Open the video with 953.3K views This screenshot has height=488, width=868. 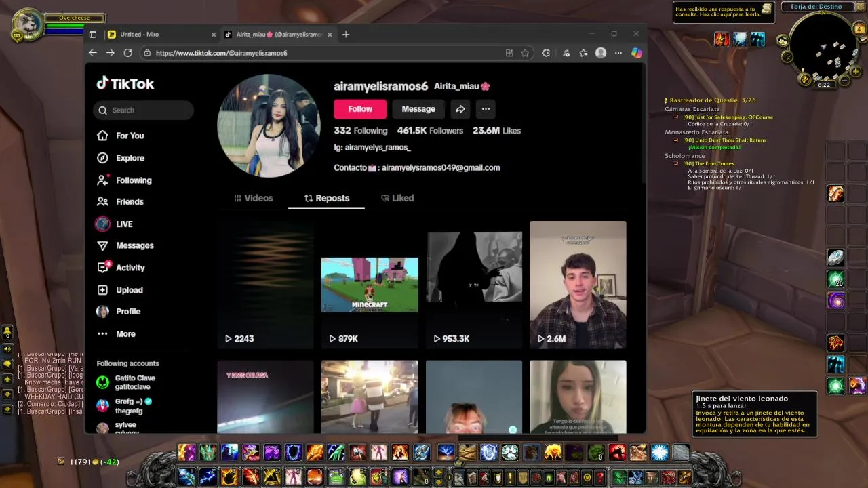[474, 285]
